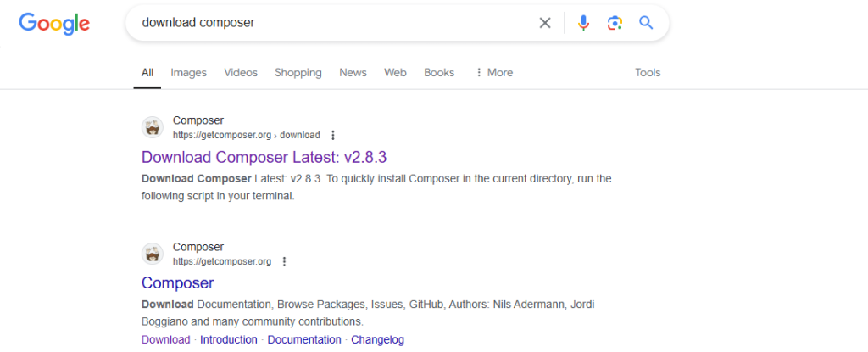Switch to the Videos tab
Viewport: 868px width, 352px height.
tap(241, 73)
